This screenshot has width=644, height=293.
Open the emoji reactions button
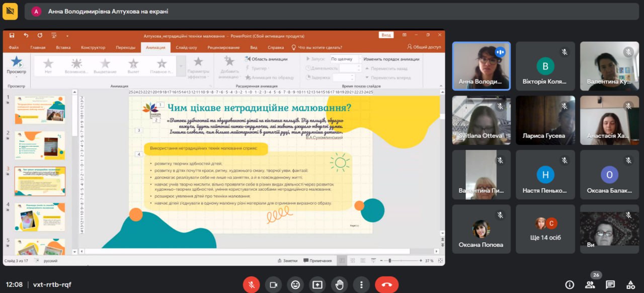click(x=295, y=284)
